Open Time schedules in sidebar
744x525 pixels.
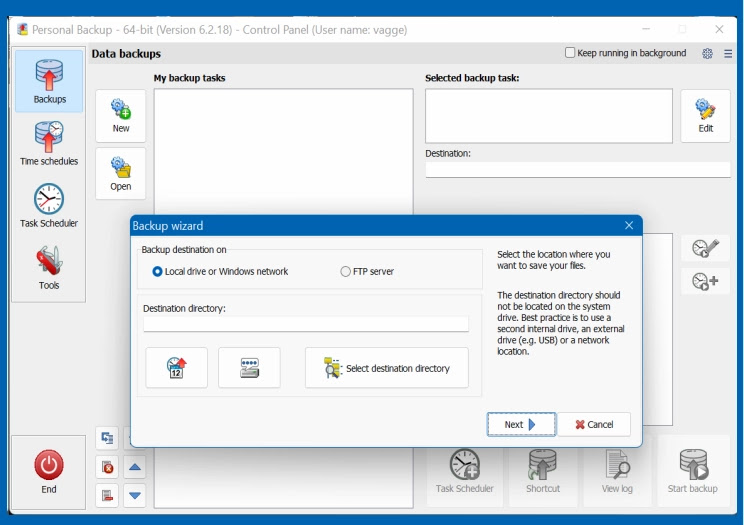coord(49,143)
